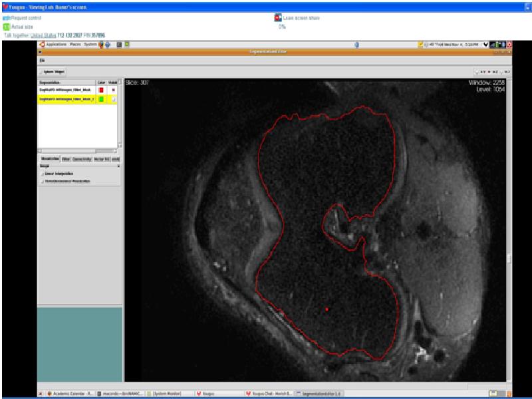
Task: Switch to the Connectivity tab
Action: pos(82,159)
